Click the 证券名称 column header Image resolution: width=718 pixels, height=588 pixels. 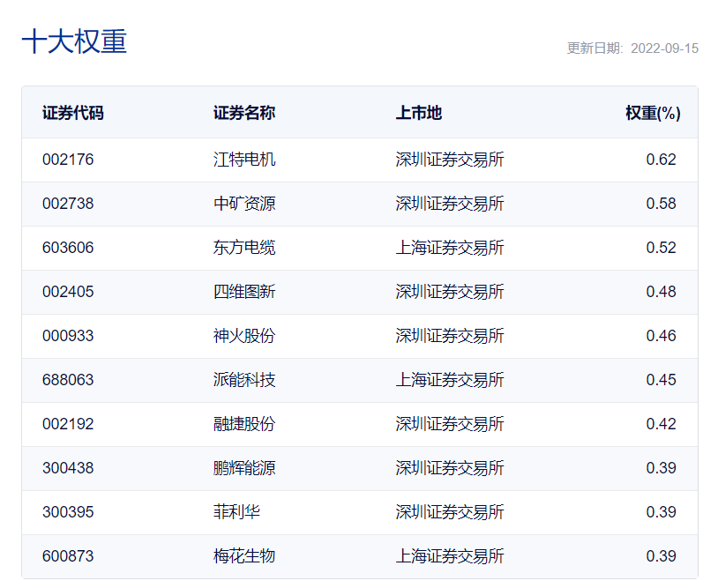pos(244,113)
